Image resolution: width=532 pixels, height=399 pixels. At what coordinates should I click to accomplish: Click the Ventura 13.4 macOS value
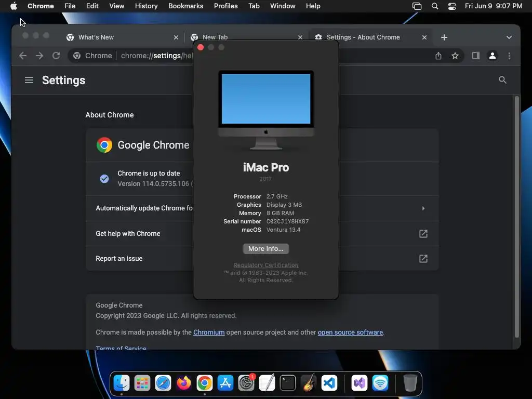(283, 230)
